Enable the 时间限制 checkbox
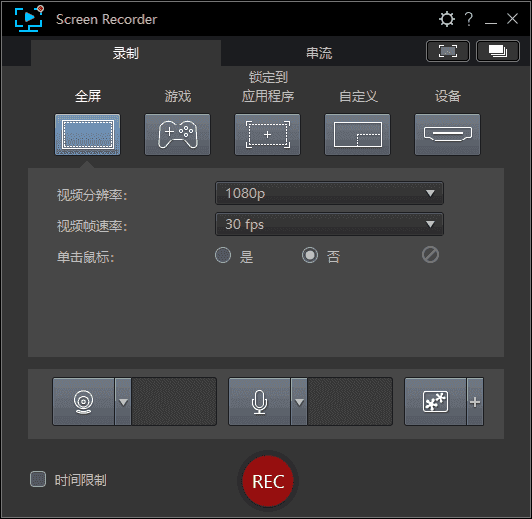This screenshot has width=532, height=519. click(x=38, y=479)
